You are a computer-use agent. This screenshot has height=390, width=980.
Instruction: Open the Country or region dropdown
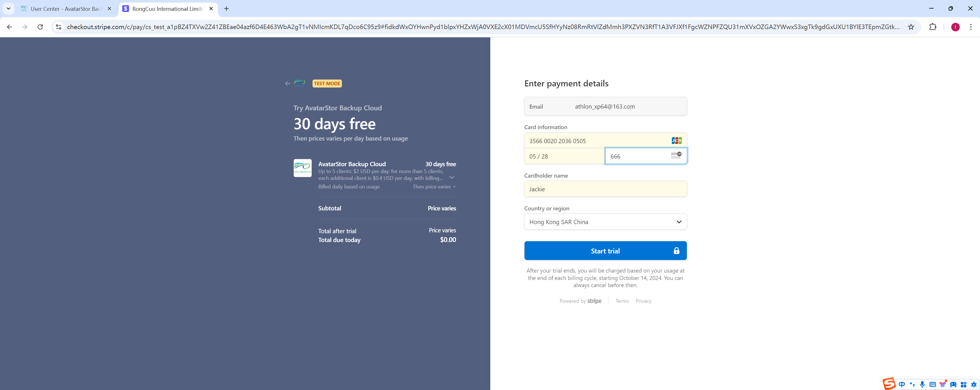coord(605,222)
